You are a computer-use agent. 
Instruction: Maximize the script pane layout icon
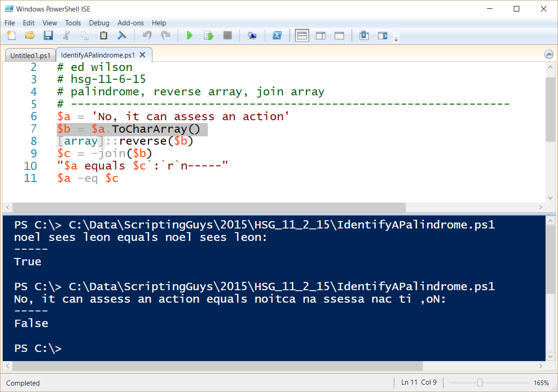click(339, 35)
